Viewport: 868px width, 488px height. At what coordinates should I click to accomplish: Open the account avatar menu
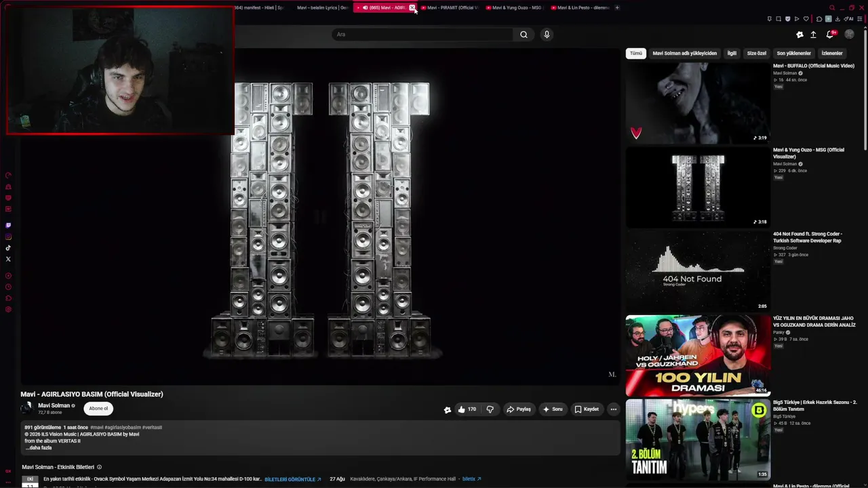tap(849, 35)
